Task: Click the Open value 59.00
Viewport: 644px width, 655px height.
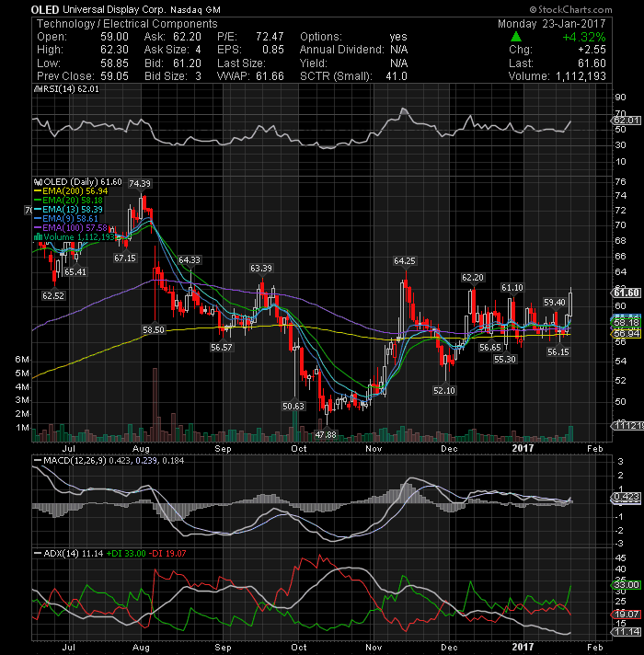Action: tap(114, 37)
